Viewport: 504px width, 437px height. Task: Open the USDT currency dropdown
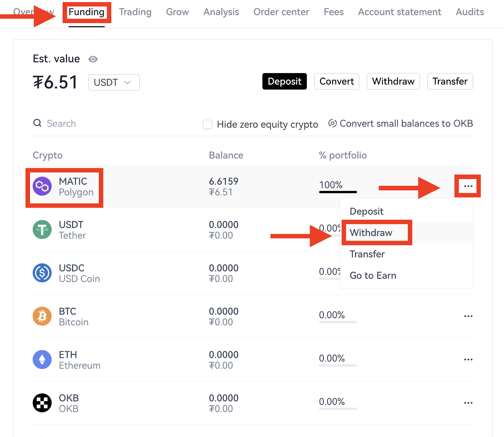tap(114, 83)
